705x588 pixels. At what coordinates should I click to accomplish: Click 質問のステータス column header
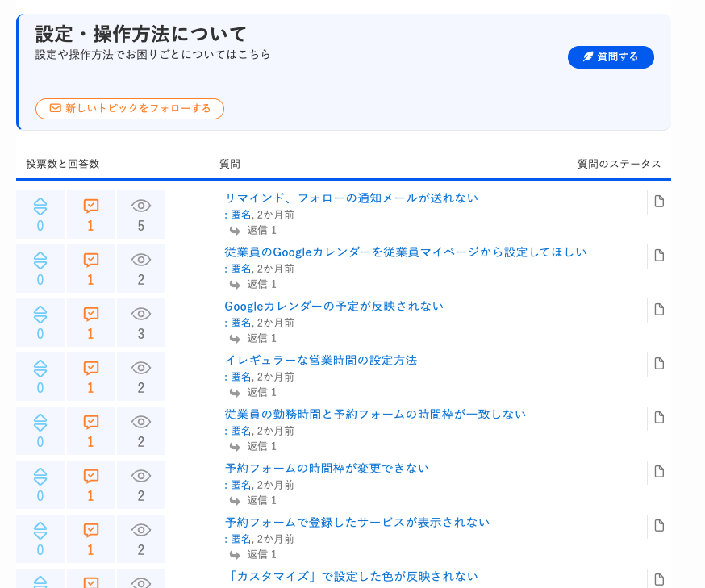pyautogui.click(x=619, y=164)
